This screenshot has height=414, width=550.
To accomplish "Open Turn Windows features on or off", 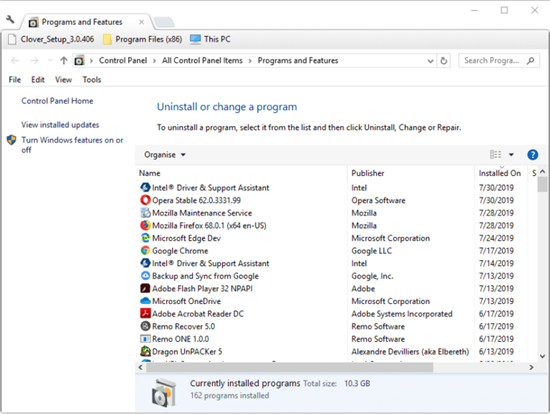I will [72, 145].
